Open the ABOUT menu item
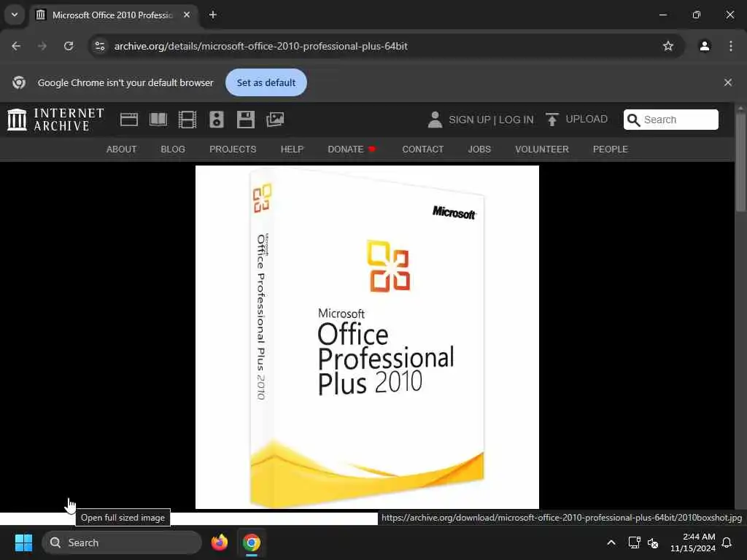747x560 pixels. click(x=122, y=149)
